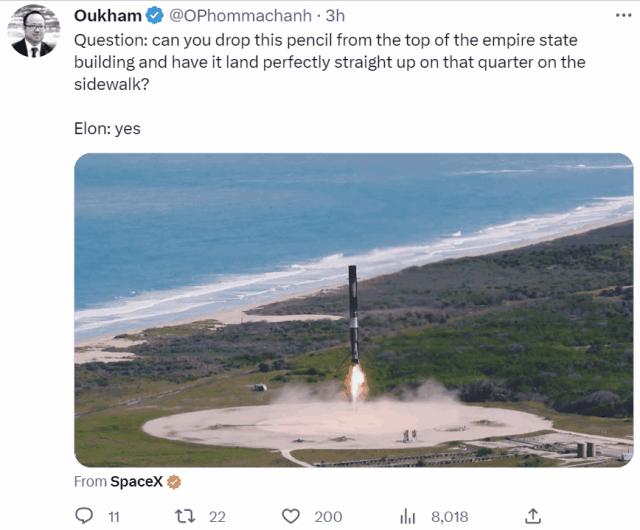This screenshot has height=530, width=640.
Task: Play the rocket landing video
Action: pos(353,310)
